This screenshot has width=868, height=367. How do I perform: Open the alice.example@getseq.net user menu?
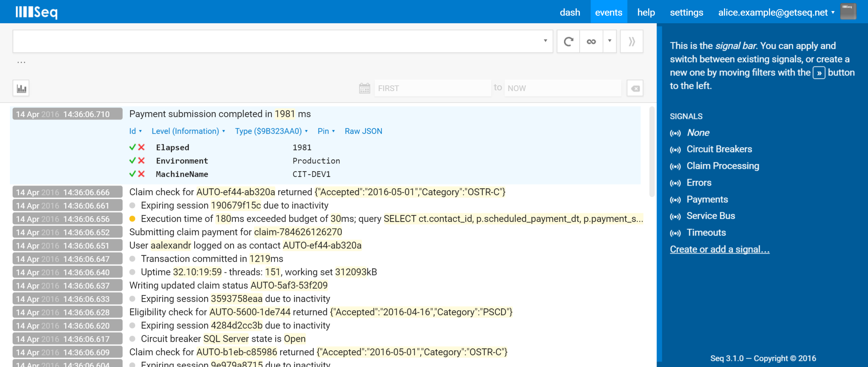(776, 13)
